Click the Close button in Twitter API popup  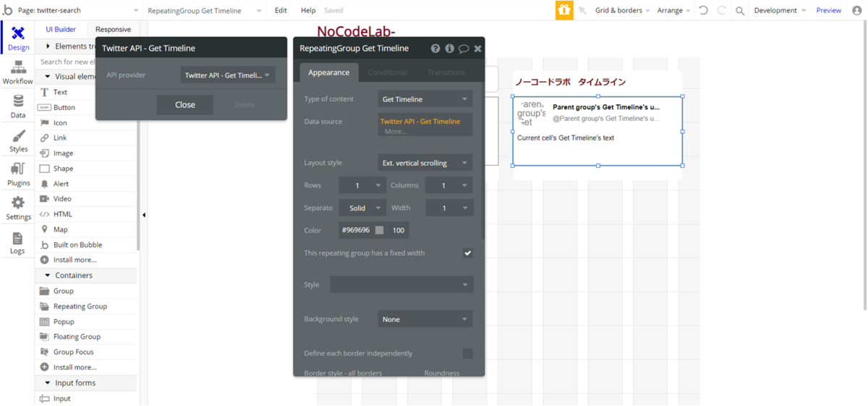tap(185, 105)
